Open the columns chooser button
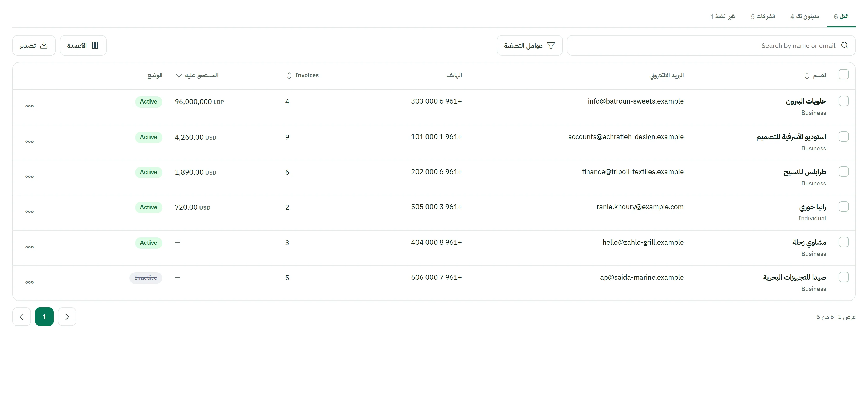Screen dimensions: 868x412 [x=83, y=45]
